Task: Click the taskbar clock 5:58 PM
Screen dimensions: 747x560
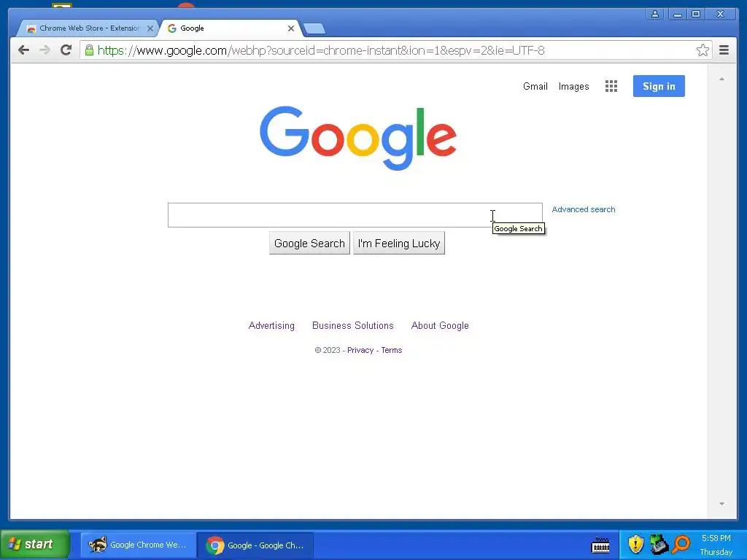Action: (716, 538)
